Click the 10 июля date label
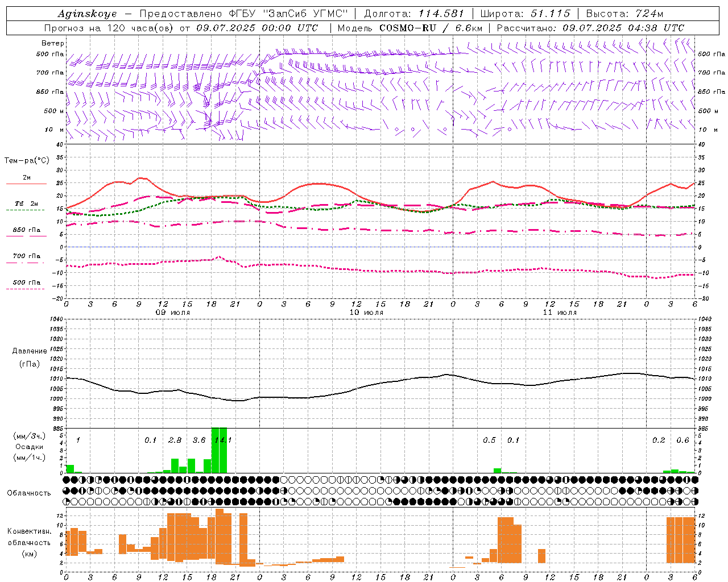The width and height of the screenshot is (728, 582). [366, 313]
